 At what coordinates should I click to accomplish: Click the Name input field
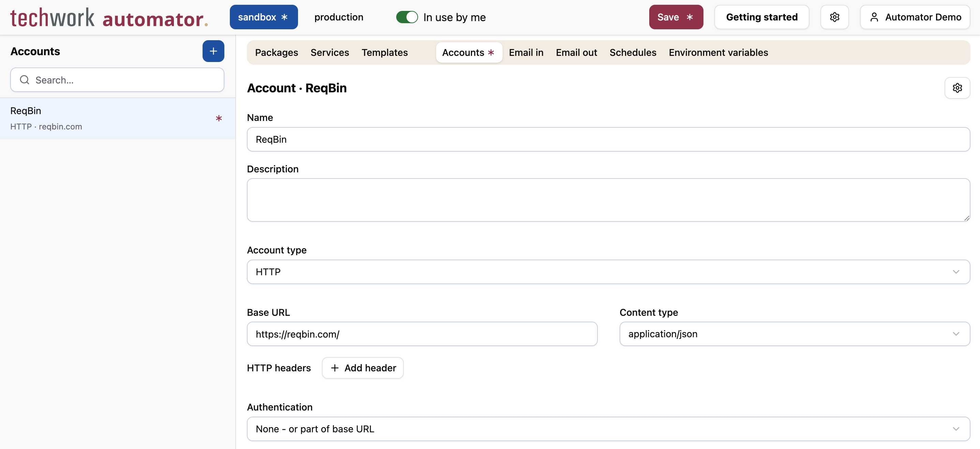(x=608, y=139)
